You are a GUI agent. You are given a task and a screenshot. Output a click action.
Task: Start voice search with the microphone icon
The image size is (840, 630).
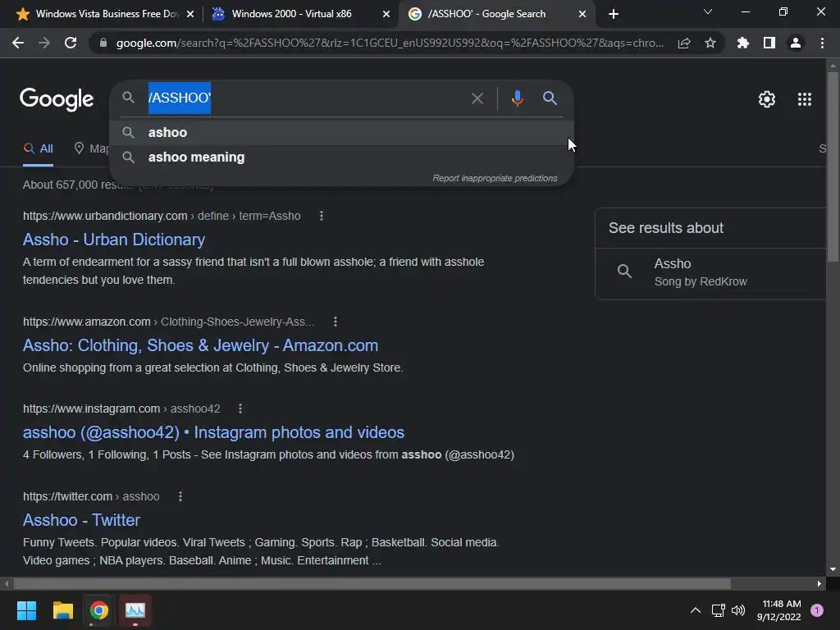coord(517,98)
